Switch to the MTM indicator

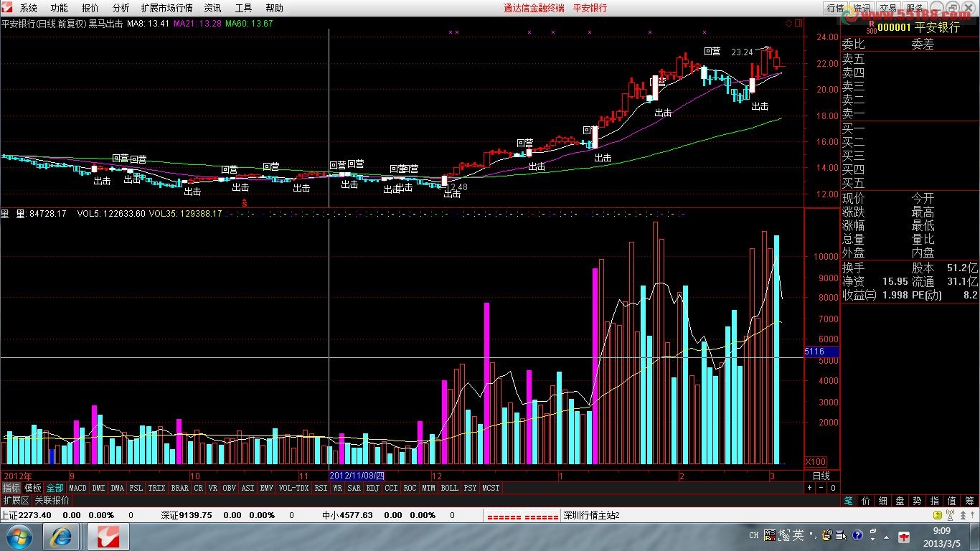(x=428, y=488)
